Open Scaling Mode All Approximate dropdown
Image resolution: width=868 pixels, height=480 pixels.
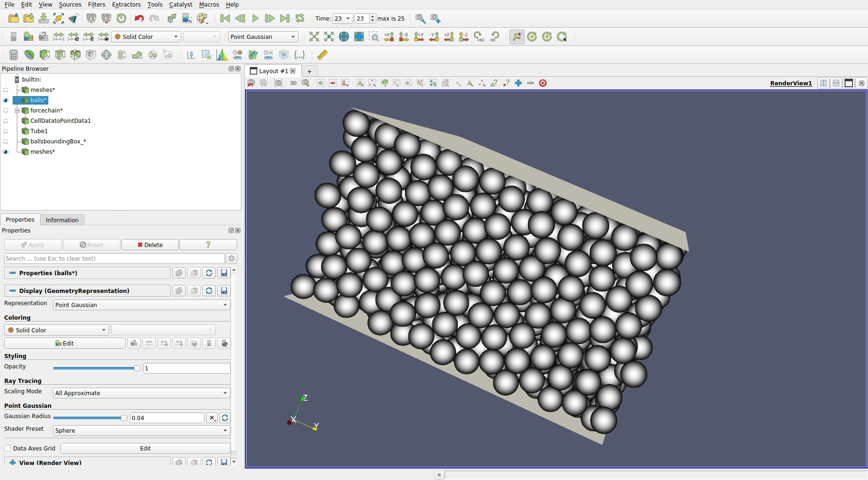click(x=142, y=393)
